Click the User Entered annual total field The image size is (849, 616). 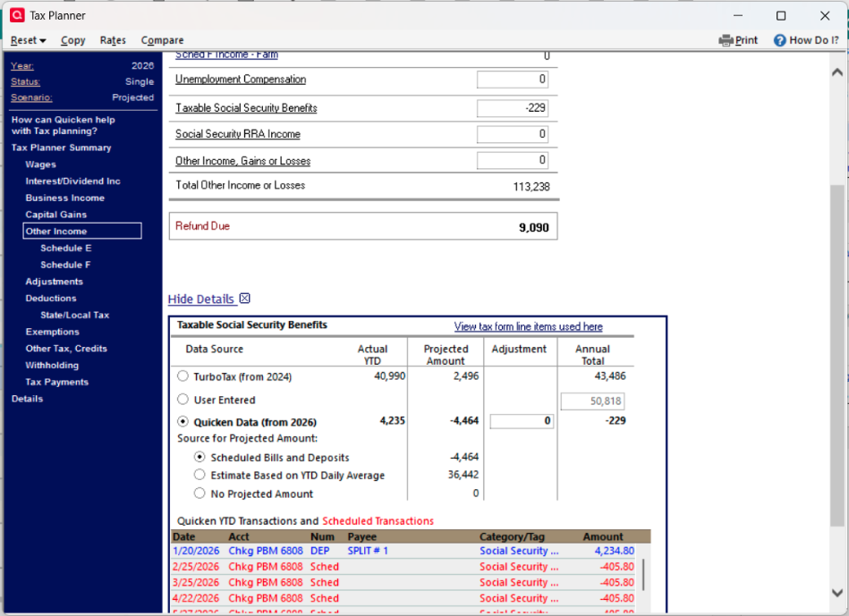(592, 401)
